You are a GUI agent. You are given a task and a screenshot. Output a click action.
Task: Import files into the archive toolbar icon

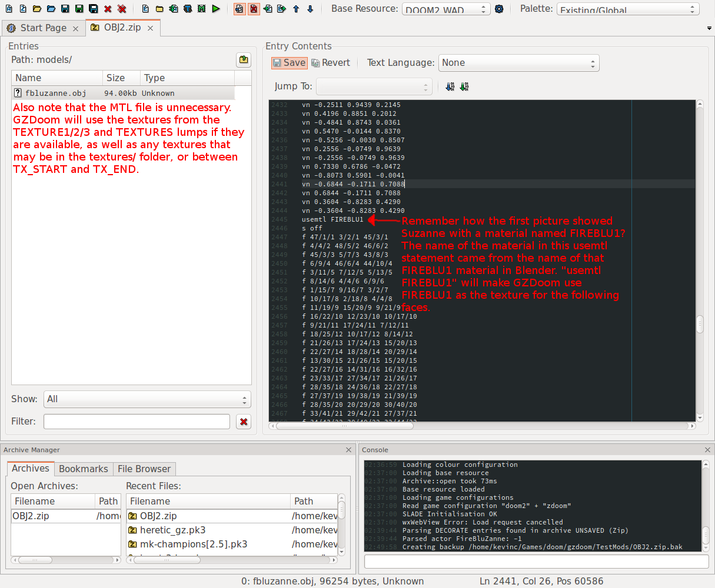[174, 9]
